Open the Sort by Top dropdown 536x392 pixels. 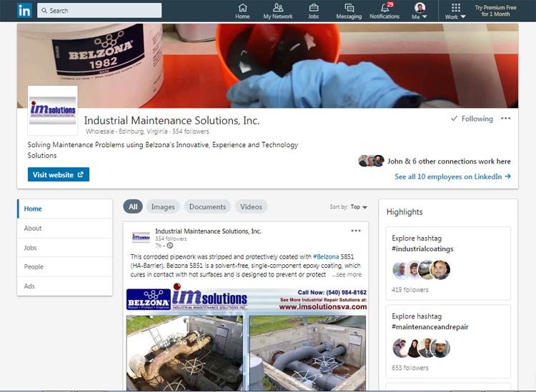click(x=359, y=207)
